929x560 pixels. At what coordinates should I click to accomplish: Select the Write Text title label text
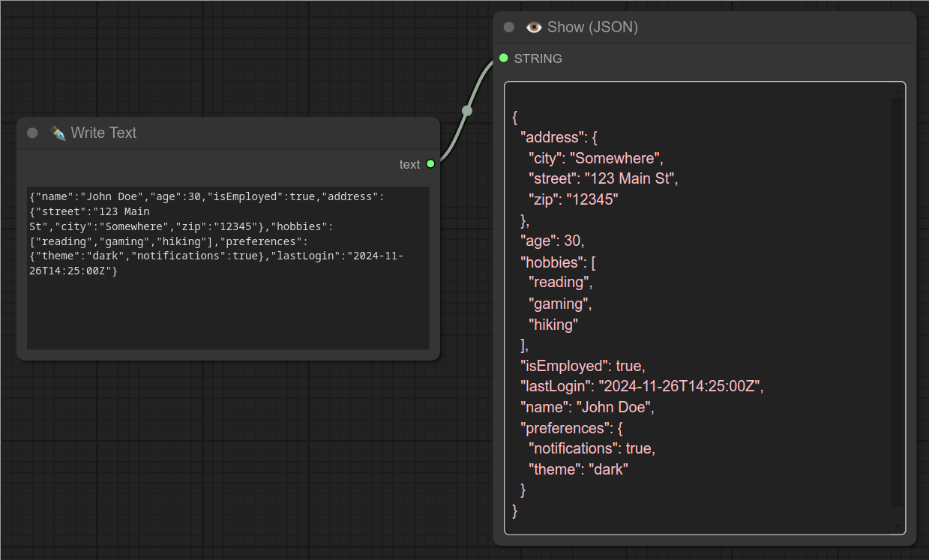(103, 133)
